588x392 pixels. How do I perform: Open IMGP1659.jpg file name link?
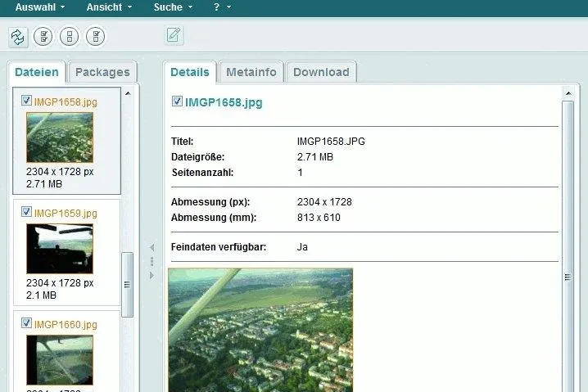pos(66,214)
